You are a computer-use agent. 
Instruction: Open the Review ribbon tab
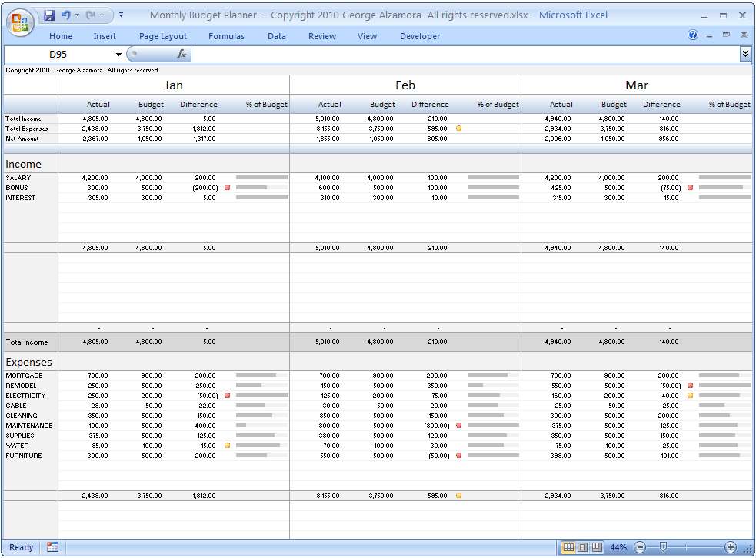(x=322, y=36)
